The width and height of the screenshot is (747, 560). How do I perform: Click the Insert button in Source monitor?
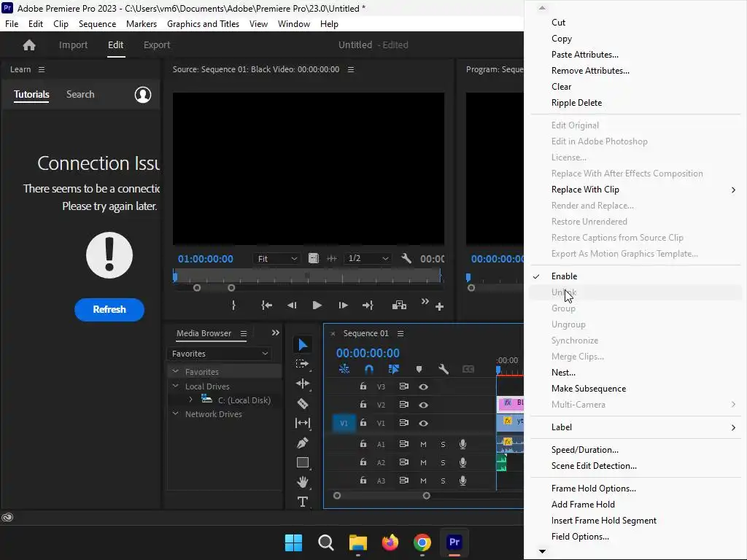point(399,306)
